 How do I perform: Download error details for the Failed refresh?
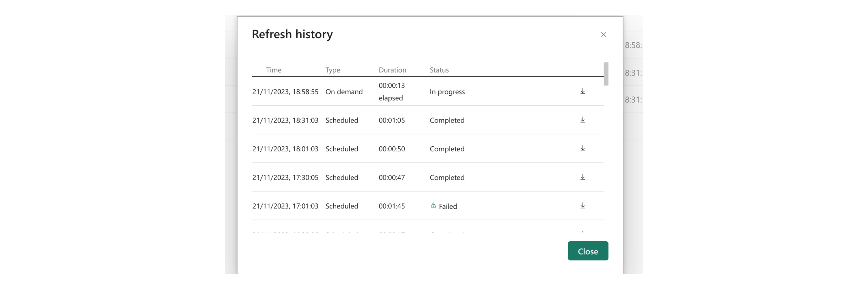[x=583, y=206]
